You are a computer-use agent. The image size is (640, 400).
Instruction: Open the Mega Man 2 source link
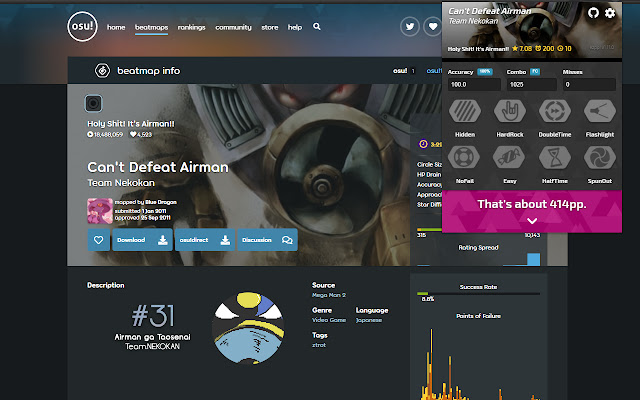[329, 295]
